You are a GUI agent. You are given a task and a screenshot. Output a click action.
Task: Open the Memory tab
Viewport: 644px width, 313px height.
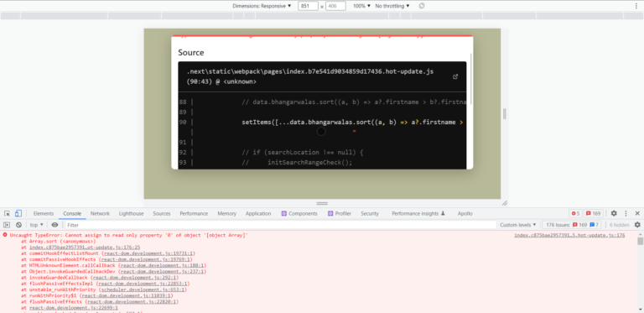click(x=226, y=214)
